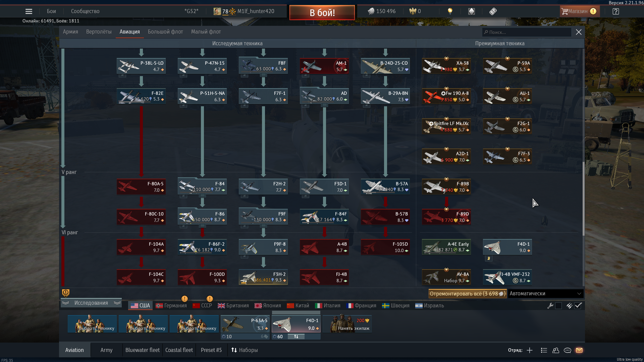
Task: Click the right chevron of Исследования
Action: [117, 303]
